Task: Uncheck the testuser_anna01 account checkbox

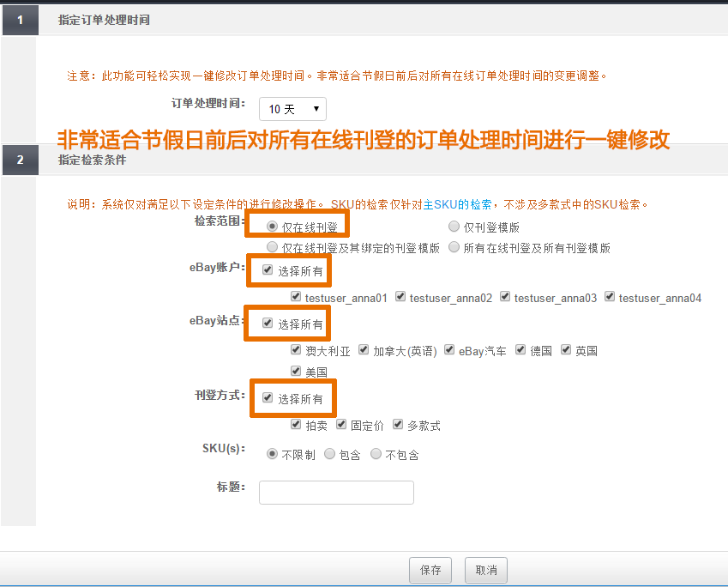Action: pyautogui.click(x=296, y=297)
